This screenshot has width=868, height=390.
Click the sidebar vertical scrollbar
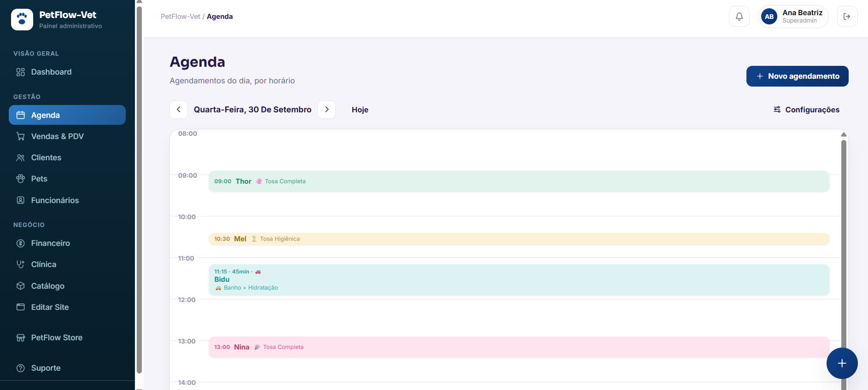[139, 190]
